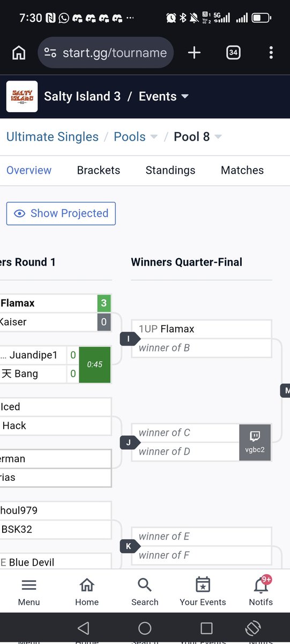Image resolution: width=290 pixels, height=644 pixels.
Task: Open Notifs bell in bottom navigation
Action: (261, 590)
